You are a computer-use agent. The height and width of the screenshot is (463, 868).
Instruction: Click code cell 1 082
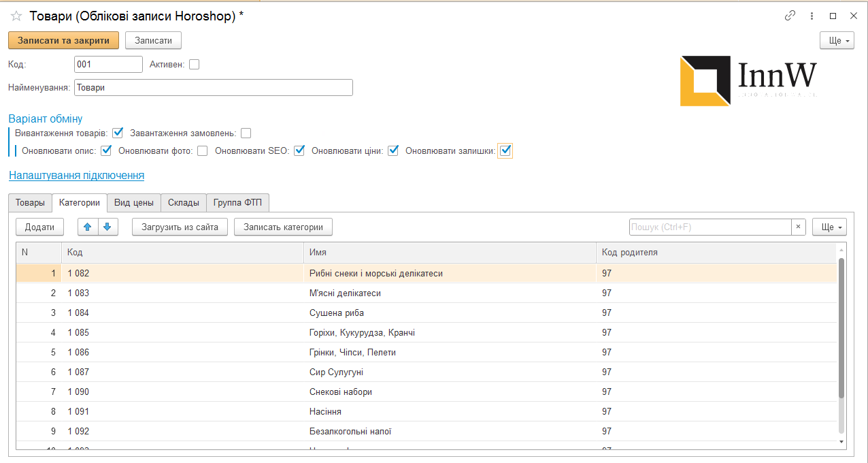click(182, 273)
